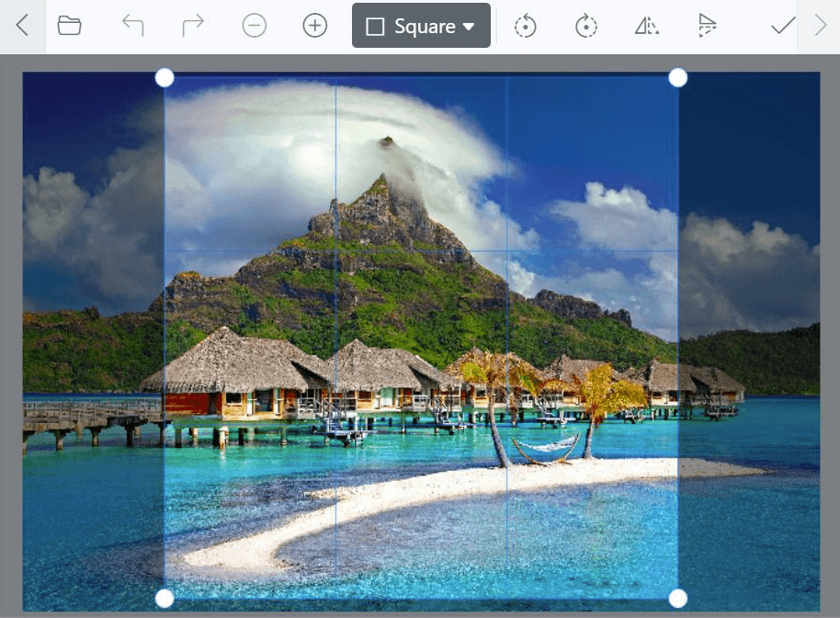
Task: Apply the crop with the checkmark icon
Action: click(783, 25)
